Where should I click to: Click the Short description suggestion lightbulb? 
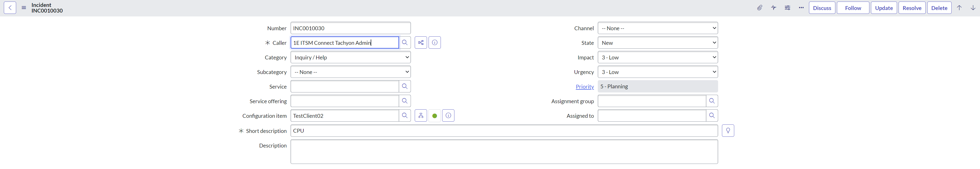coord(728,131)
